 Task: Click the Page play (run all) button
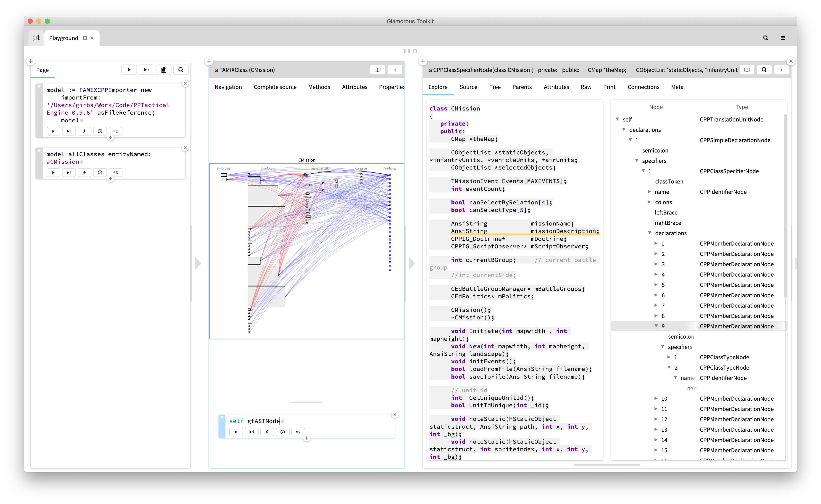click(x=129, y=70)
